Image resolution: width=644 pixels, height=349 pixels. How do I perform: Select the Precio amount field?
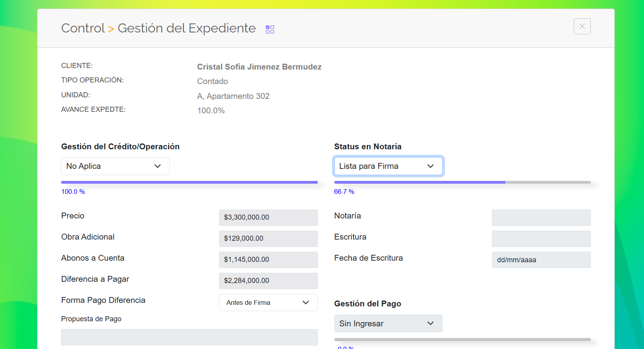pyautogui.click(x=268, y=217)
